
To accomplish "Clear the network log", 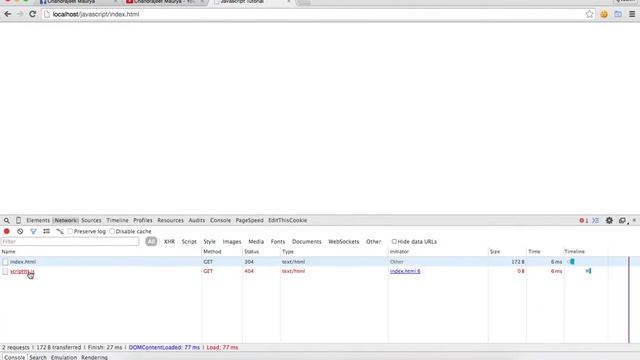I will pos(20,231).
